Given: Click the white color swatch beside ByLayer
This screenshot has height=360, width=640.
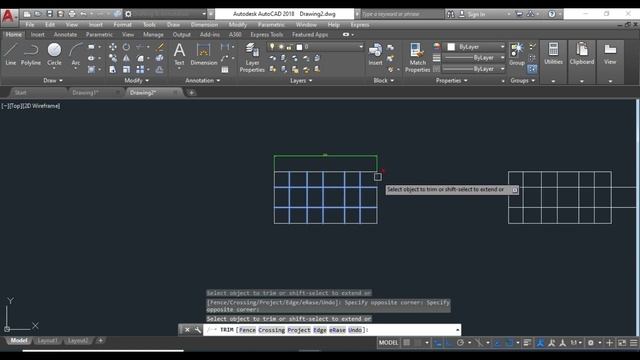Looking at the screenshot, I should point(451,47).
